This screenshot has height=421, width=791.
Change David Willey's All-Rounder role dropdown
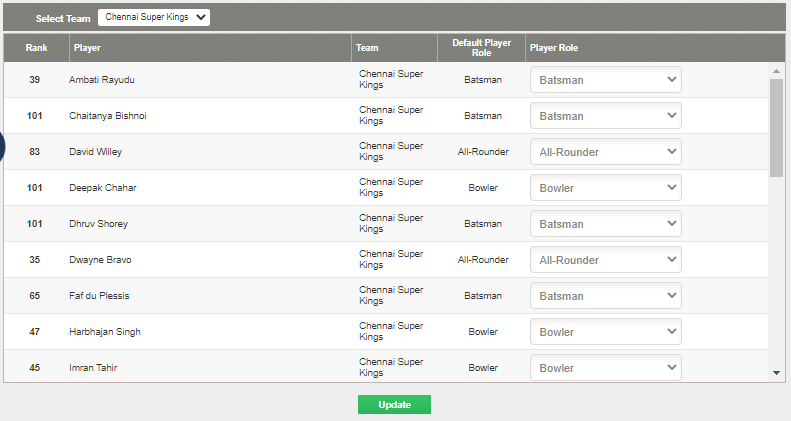coord(605,152)
